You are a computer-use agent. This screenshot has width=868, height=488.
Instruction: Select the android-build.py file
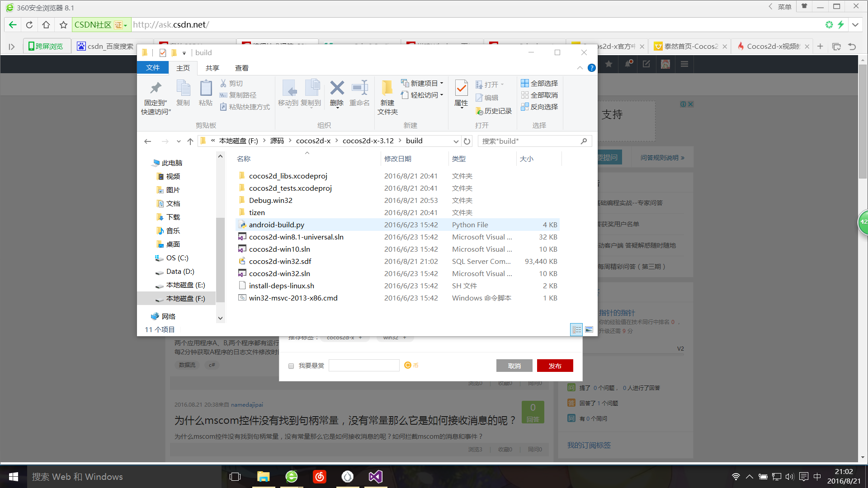click(x=397, y=225)
